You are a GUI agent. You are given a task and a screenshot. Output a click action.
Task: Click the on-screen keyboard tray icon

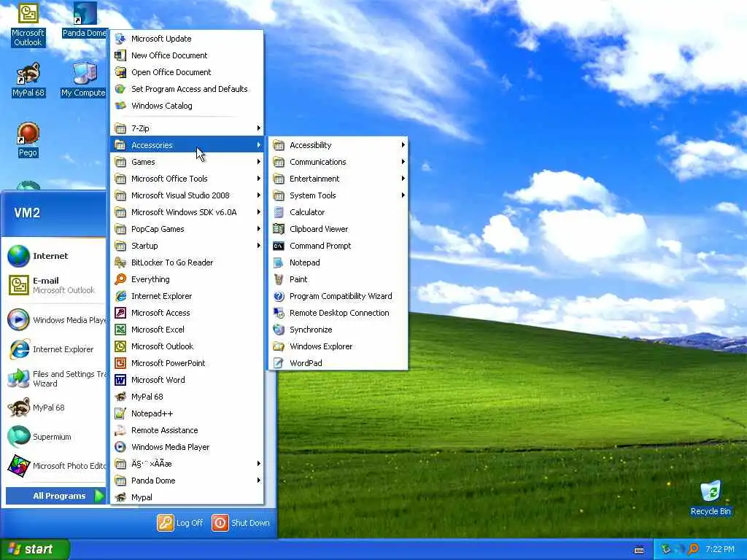click(639, 550)
